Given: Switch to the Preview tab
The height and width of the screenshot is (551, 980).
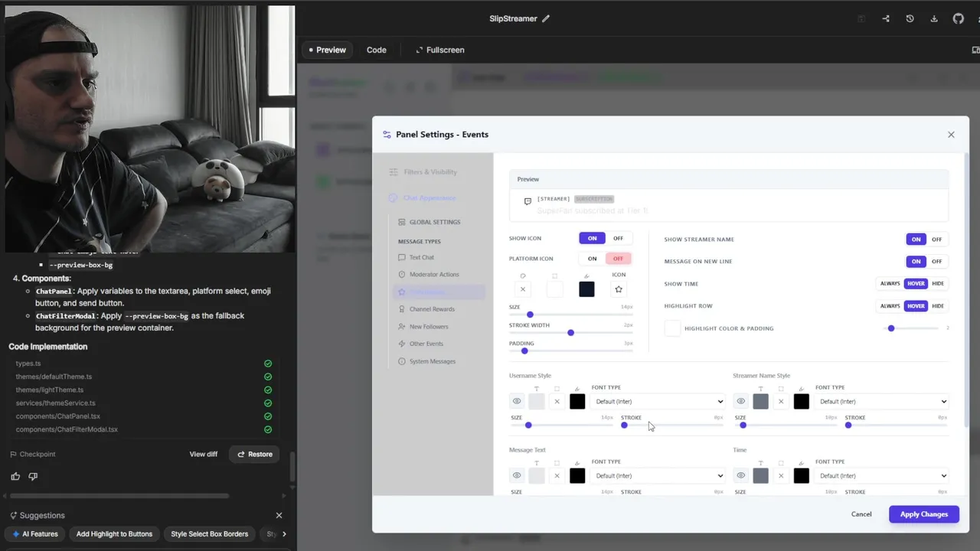Looking at the screenshot, I should click(327, 50).
